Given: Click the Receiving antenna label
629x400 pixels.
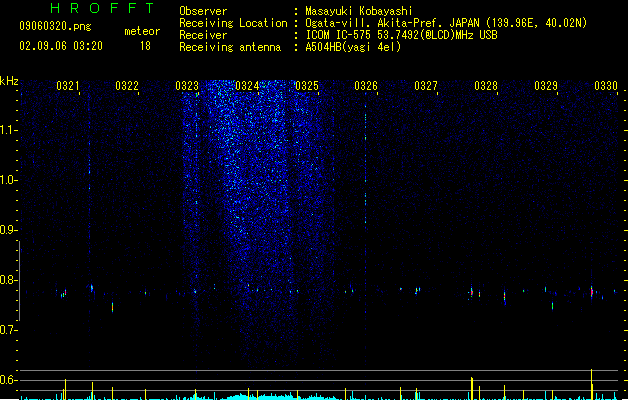Looking at the screenshot, I should [230, 47].
